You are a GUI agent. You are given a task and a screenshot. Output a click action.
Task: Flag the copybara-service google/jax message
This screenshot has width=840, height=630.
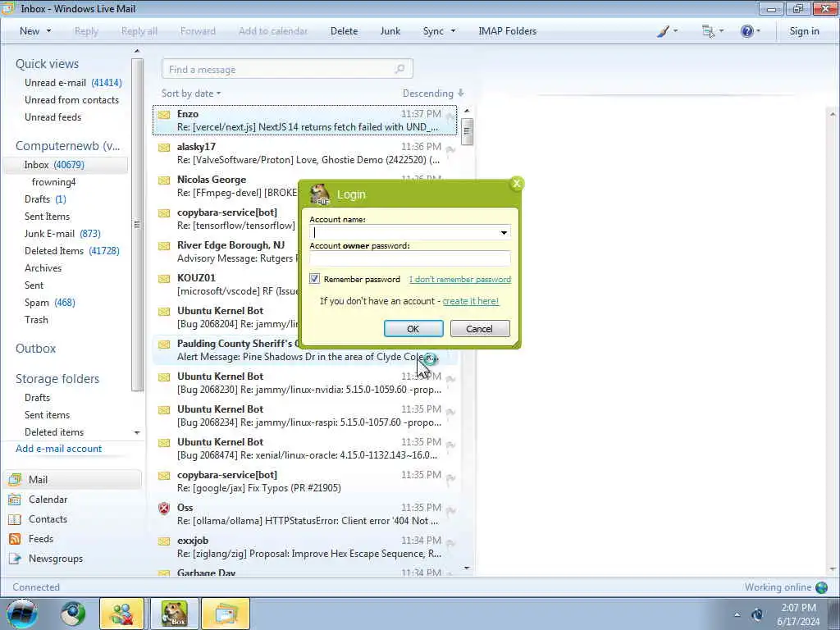click(x=450, y=478)
